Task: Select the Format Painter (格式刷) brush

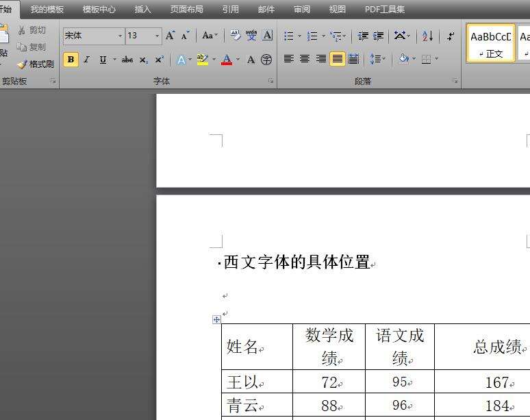Action: (x=22, y=64)
